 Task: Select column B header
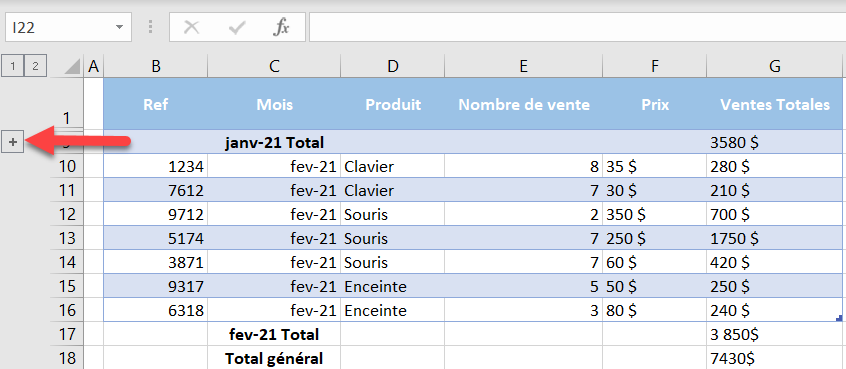[155, 67]
